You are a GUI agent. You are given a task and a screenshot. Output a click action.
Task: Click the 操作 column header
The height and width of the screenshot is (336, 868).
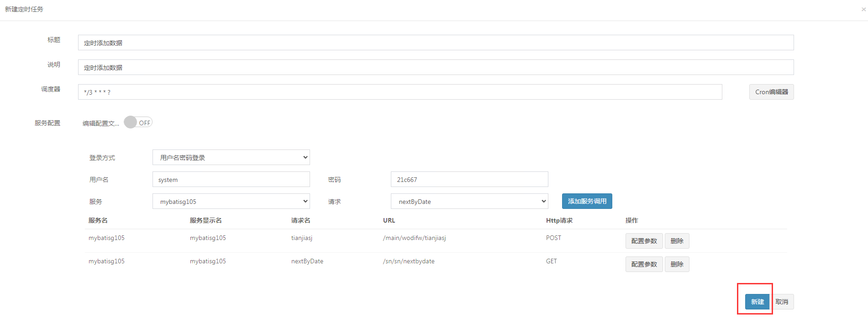coord(631,220)
